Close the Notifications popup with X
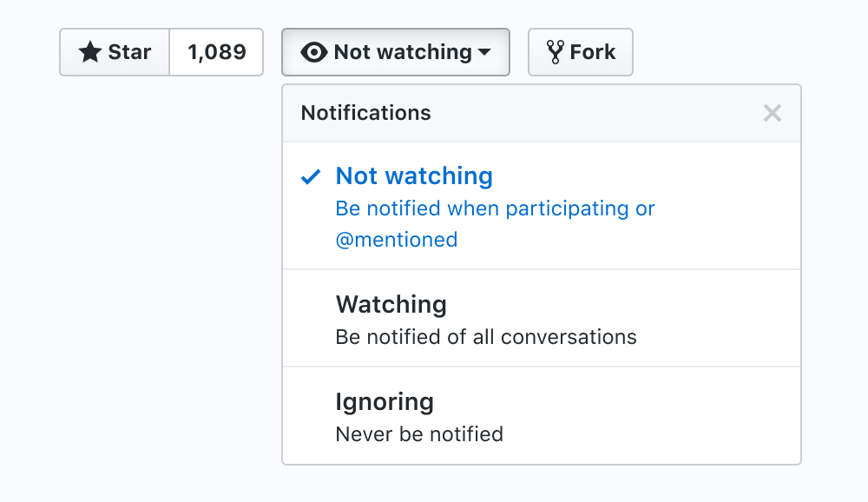The height and width of the screenshot is (502, 868). pyautogui.click(x=772, y=113)
